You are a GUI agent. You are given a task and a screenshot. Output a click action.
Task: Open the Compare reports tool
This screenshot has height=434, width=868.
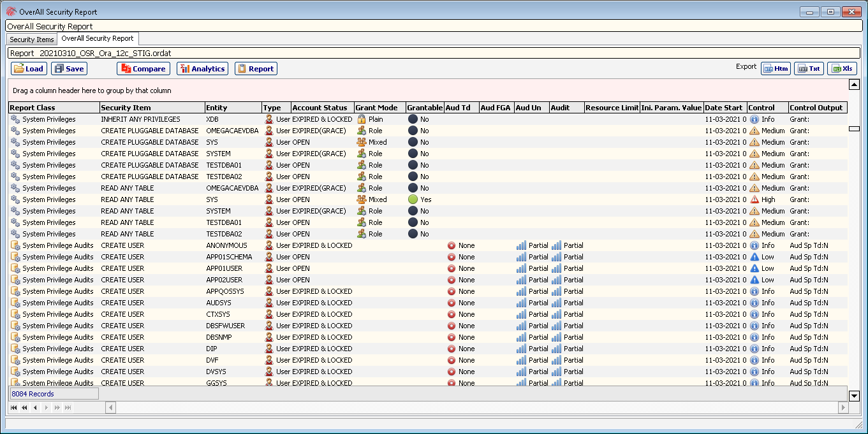pyautogui.click(x=143, y=69)
